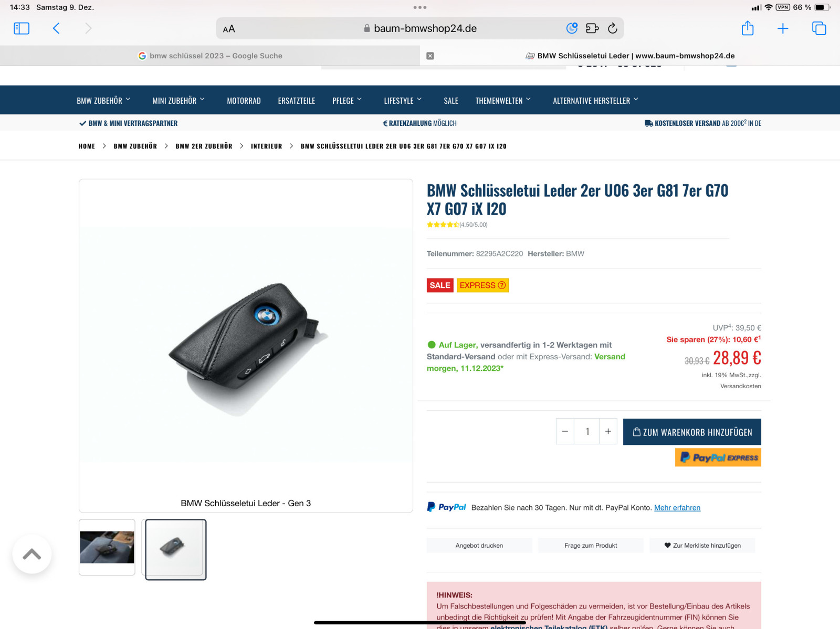Viewport: 840px width, 629px height.
Task: Close the active tab with the X
Action: (430, 56)
